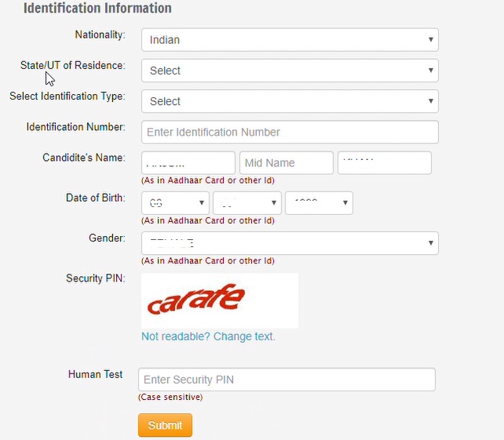Click the 'Not readable? Change text.' link

coord(208,336)
